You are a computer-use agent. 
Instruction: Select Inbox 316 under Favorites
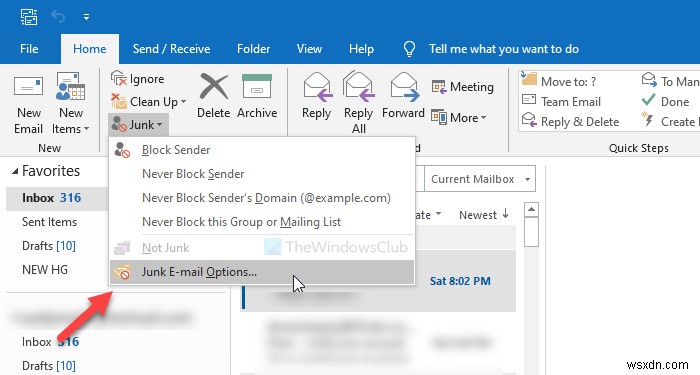pos(56,198)
